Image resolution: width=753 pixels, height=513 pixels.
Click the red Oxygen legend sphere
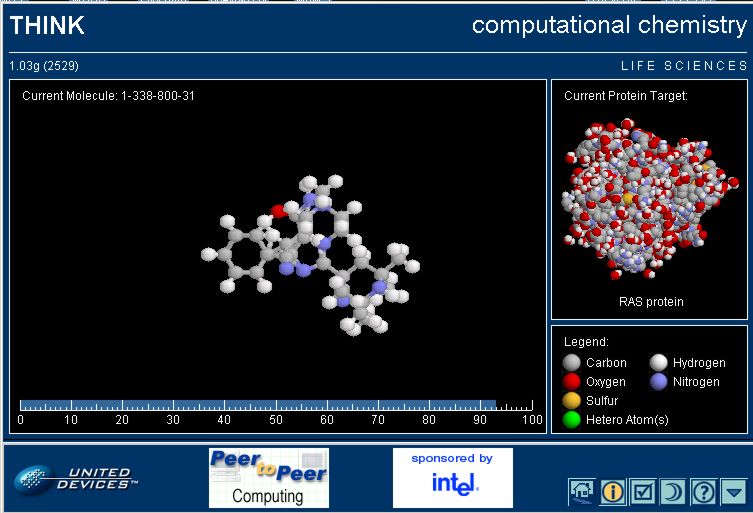pos(571,381)
